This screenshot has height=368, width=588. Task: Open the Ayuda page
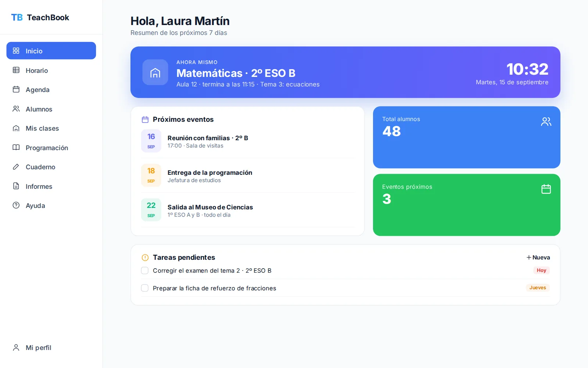point(51,205)
